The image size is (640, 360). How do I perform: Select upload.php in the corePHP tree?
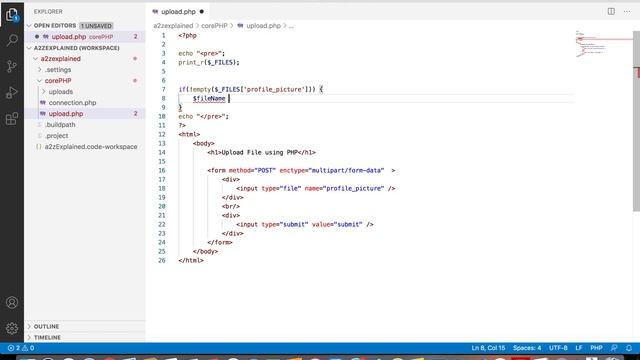[66, 114]
